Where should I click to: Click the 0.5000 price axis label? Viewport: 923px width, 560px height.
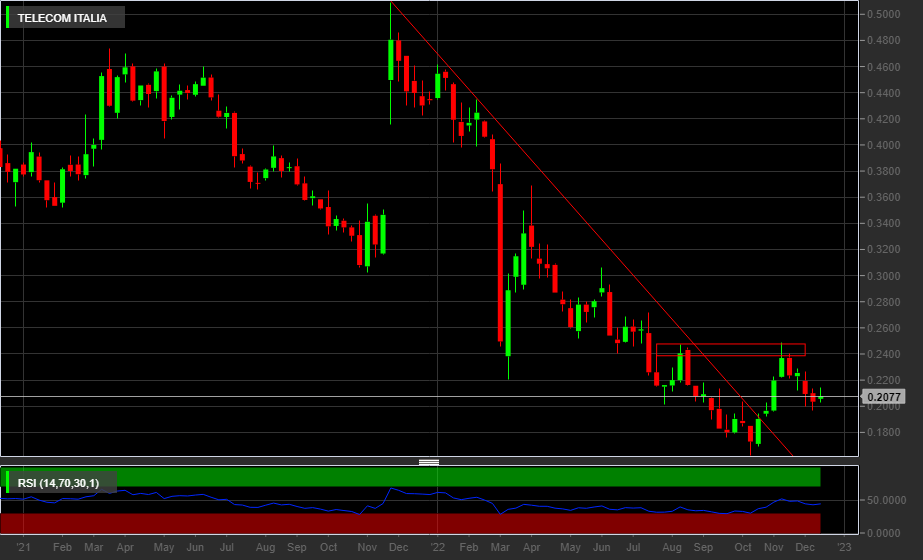click(884, 14)
